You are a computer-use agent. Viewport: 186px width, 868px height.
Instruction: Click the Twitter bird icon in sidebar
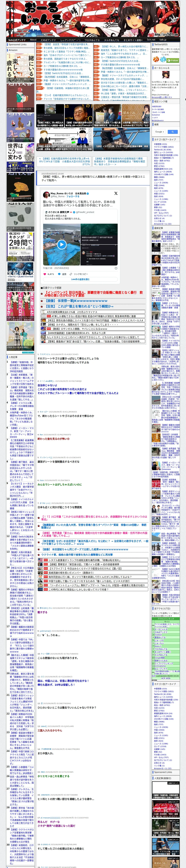pos(163,60)
